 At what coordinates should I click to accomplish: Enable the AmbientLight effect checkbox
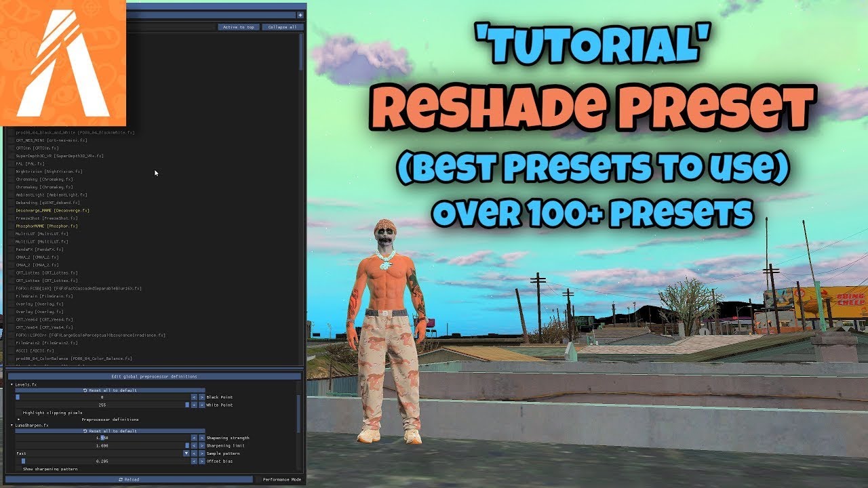(10, 195)
